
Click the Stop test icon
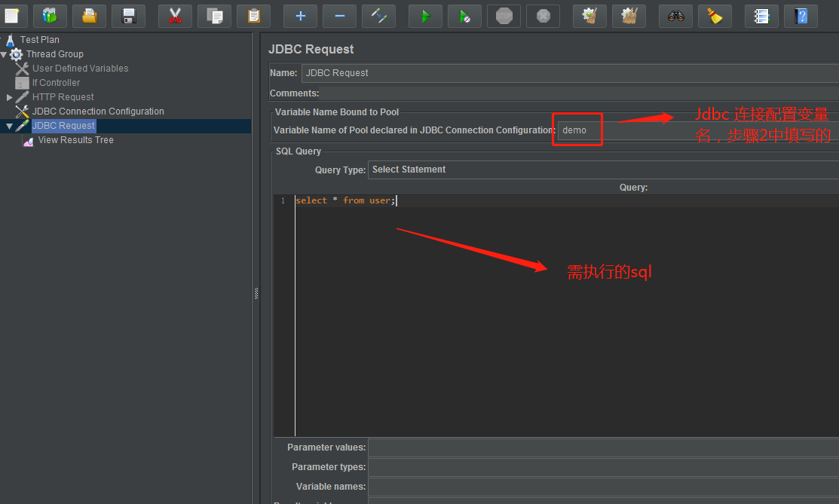504,15
